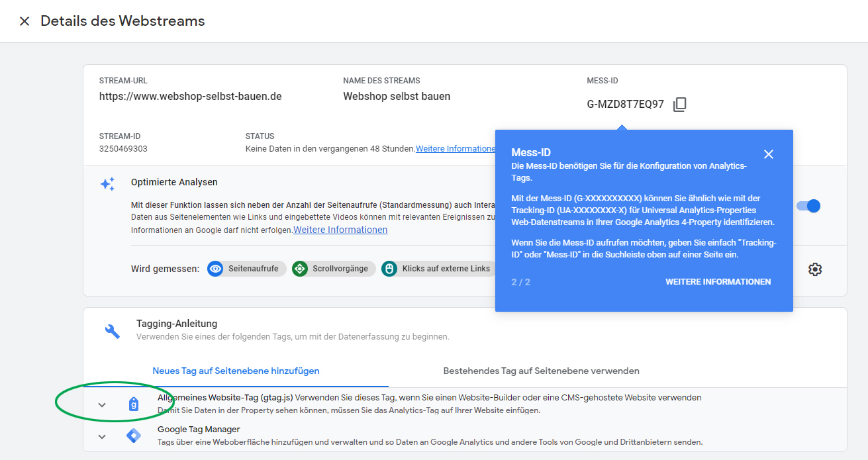Dismiss the Mess-ID tooltip popup
The height and width of the screenshot is (460, 868).
pos(768,154)
